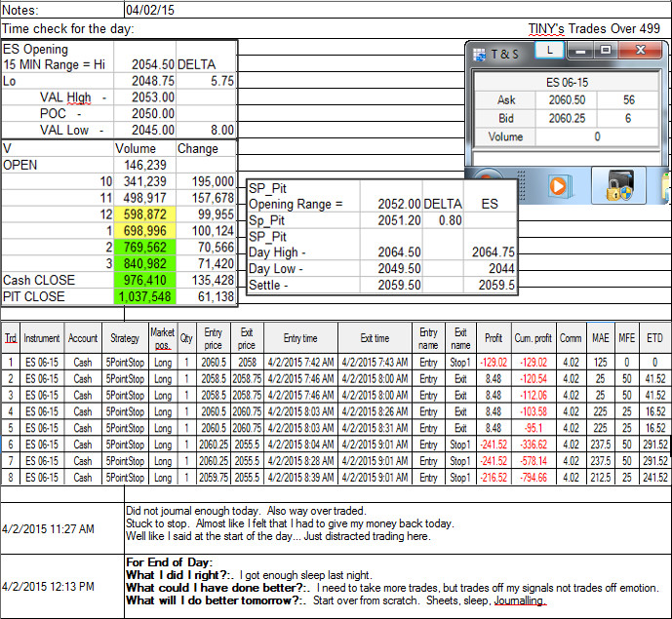672x619 pixels.
Task: Click the 4/2/2015 11:27 AM timestamp cell
Action: tap(62, 528)
